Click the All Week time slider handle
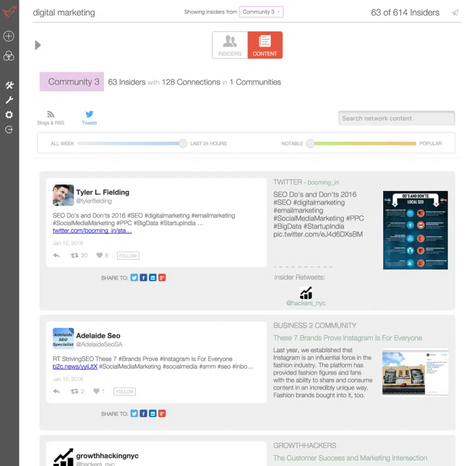Viewport: 476px width, 466px height. 183,143
